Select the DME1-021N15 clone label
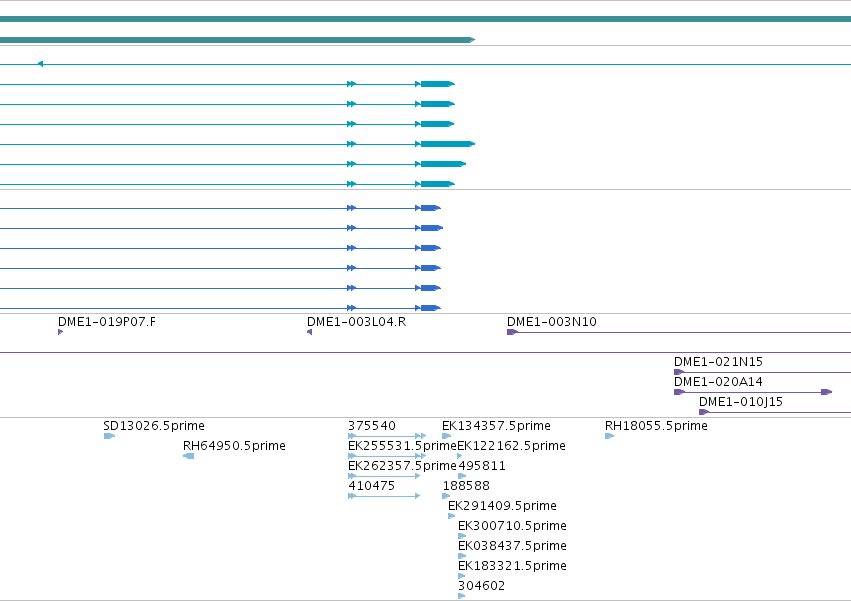The height and width of the screenshot is (601, 851). 718,362
